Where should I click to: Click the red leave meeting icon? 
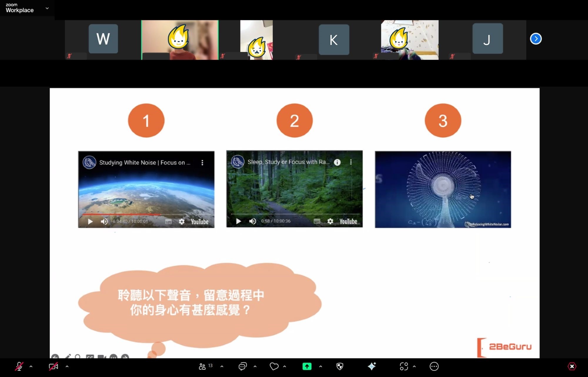[572, 366]
